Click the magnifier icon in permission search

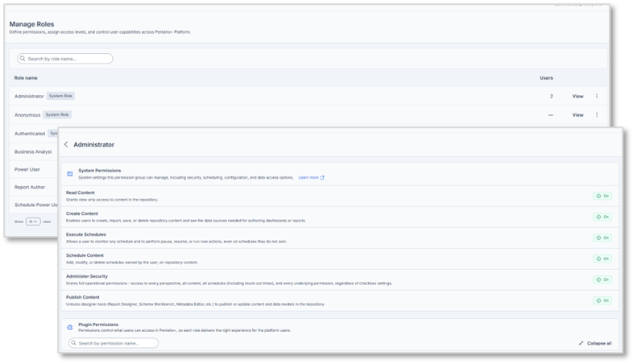73,343
